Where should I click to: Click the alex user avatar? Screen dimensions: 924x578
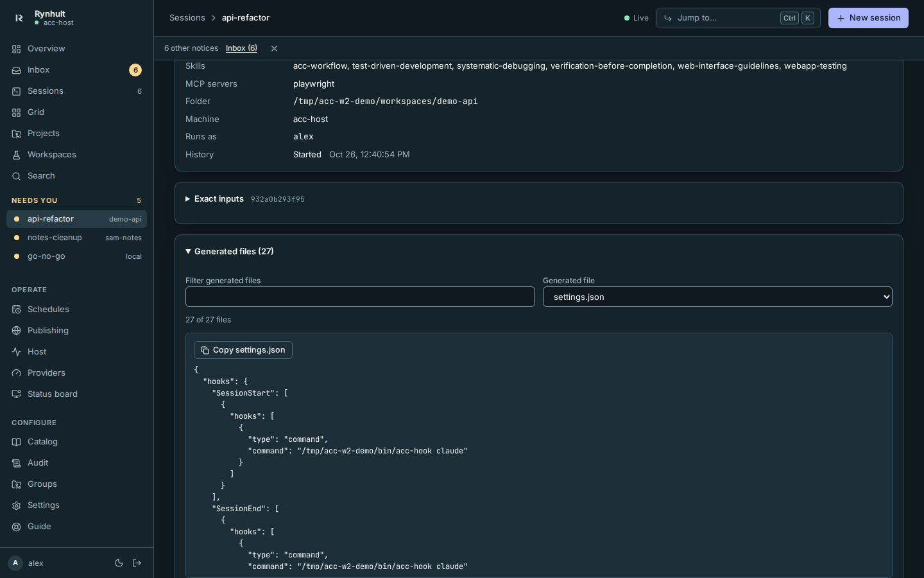click(x=15, y=563)
